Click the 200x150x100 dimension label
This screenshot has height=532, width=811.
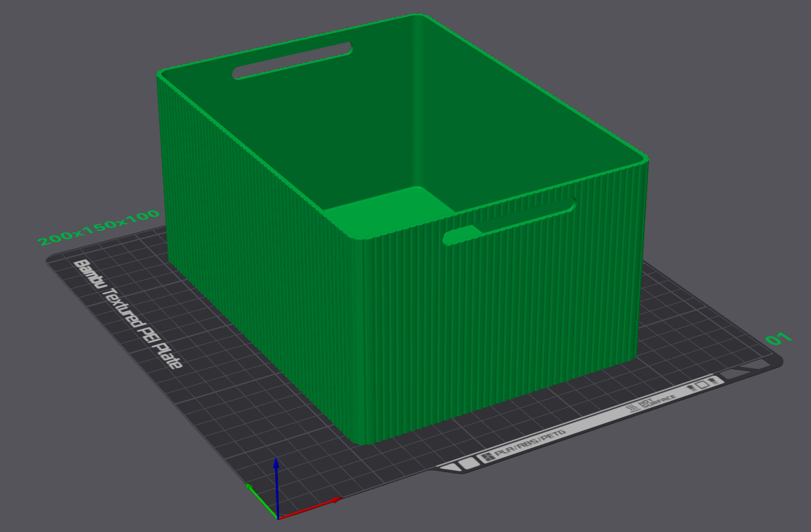point(99,227)
